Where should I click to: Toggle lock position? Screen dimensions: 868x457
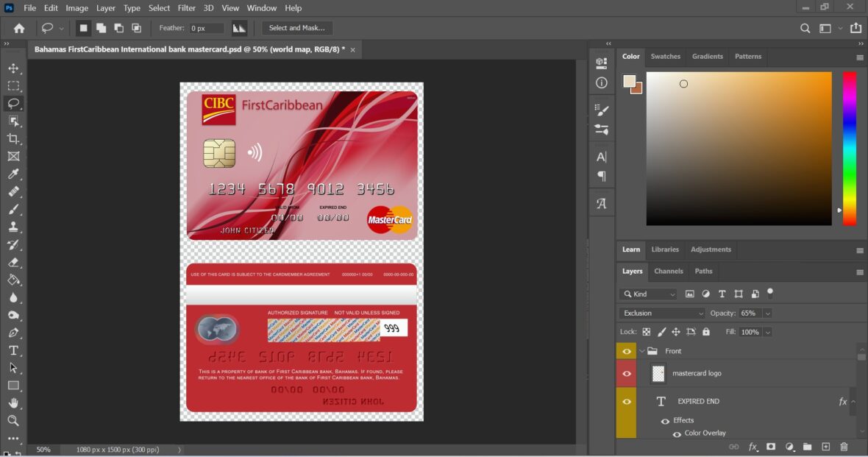(676, 332)
